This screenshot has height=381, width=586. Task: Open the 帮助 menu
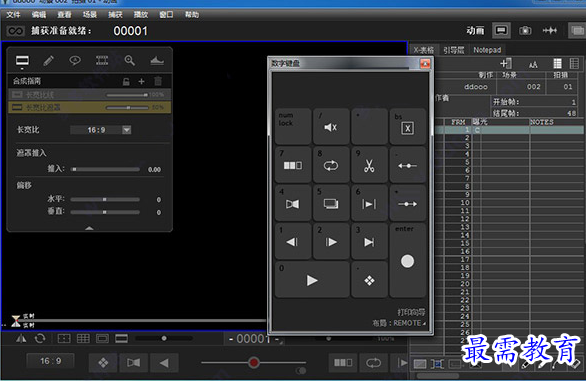pos(192,15)
